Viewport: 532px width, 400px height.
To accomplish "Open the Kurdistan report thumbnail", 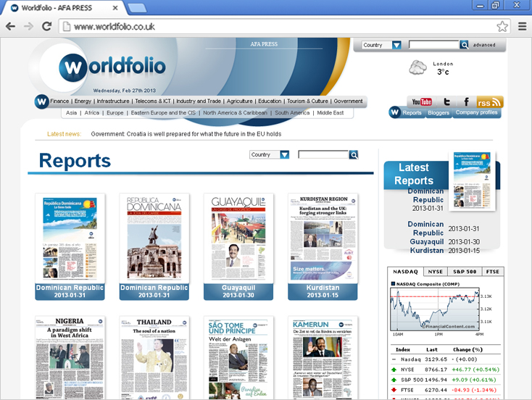I will (x=323, y=246).
